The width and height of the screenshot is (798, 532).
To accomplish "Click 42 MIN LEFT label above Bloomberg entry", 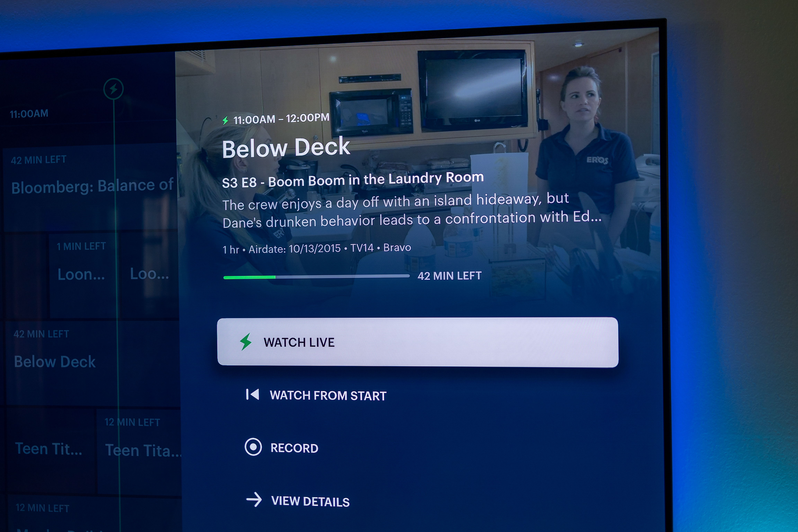I will coord(38,160).
